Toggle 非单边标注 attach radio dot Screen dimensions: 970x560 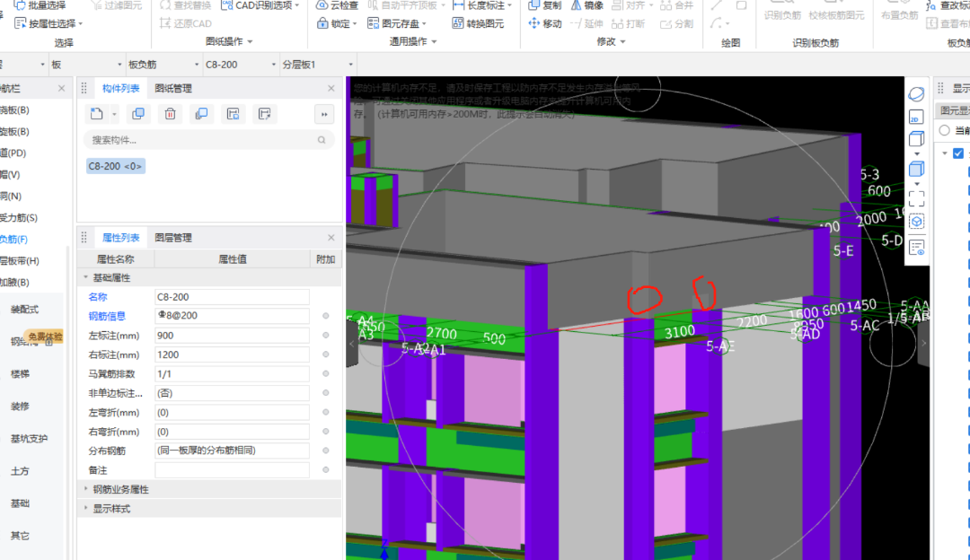point(325,392)
